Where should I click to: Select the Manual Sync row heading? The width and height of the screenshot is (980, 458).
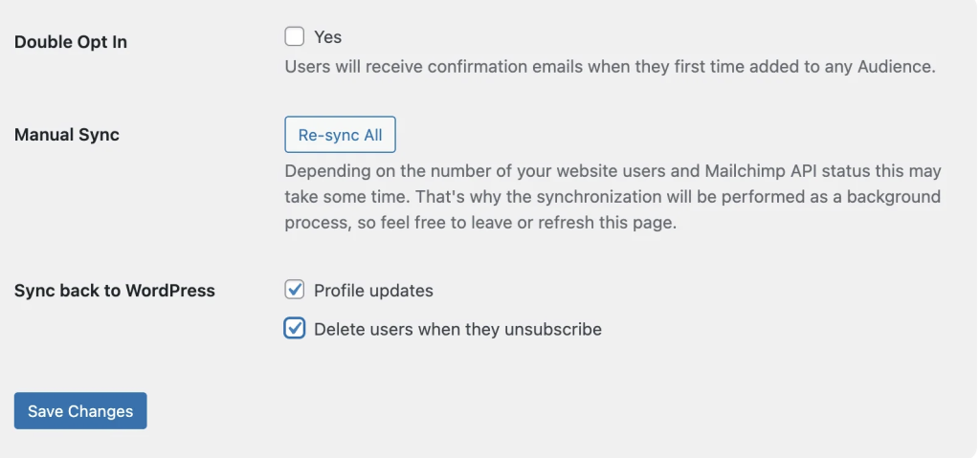point(67,135)
